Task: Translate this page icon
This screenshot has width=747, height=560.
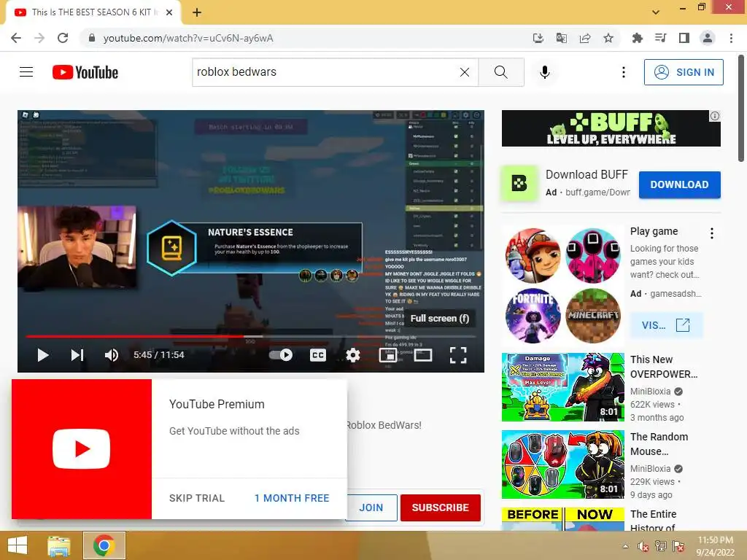Action: pos(562,38)
